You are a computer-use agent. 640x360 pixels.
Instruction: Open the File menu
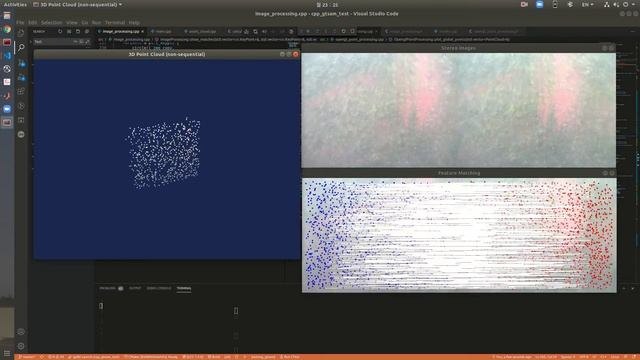[x=20, y=22]
